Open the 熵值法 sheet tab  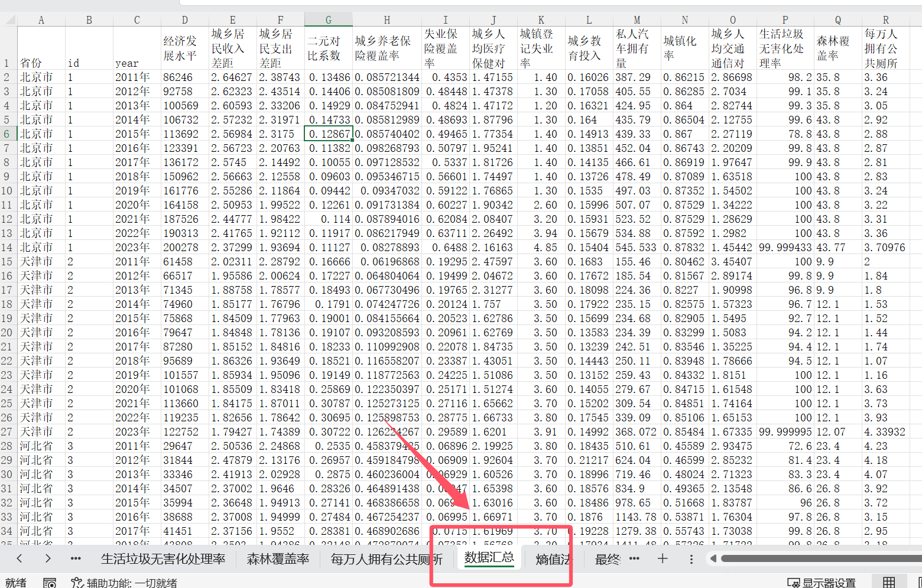(x=554, y=559)
